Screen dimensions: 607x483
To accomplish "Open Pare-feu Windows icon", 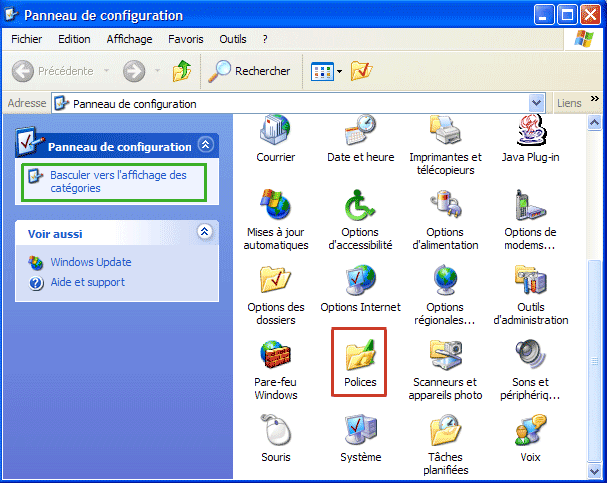I will (276, 370).
